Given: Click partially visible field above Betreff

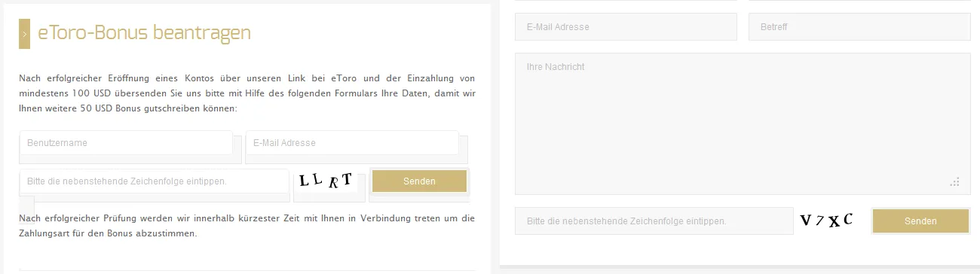Looking at the screenshot, I should point(859,1).
